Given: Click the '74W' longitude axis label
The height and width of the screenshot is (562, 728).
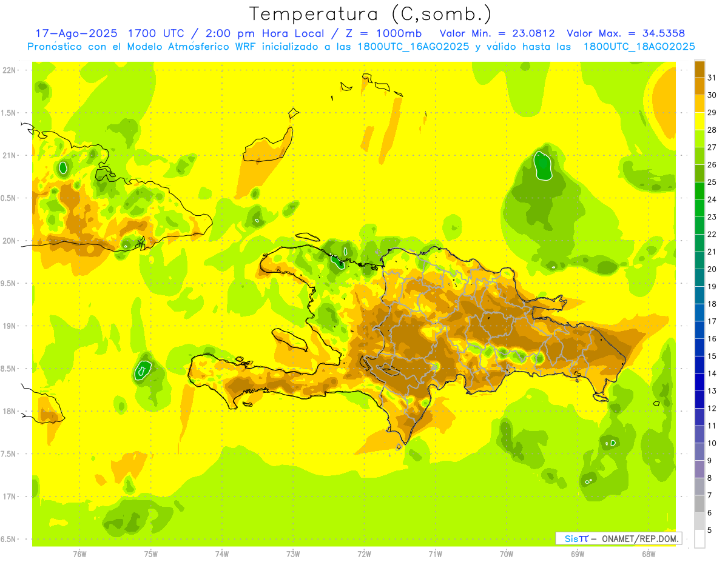Looking at the screenshot, I should coord(222,554).
